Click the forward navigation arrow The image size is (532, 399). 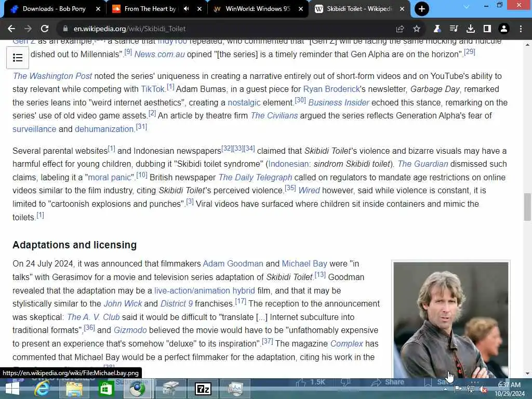tap(28, 29)
